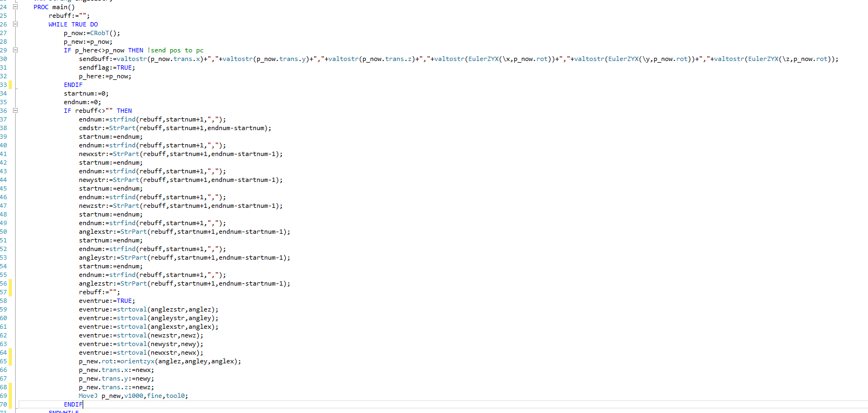Click the 'p_new.trans.z:=newz;' line
868x413 pixels.
tap(117, 387)
